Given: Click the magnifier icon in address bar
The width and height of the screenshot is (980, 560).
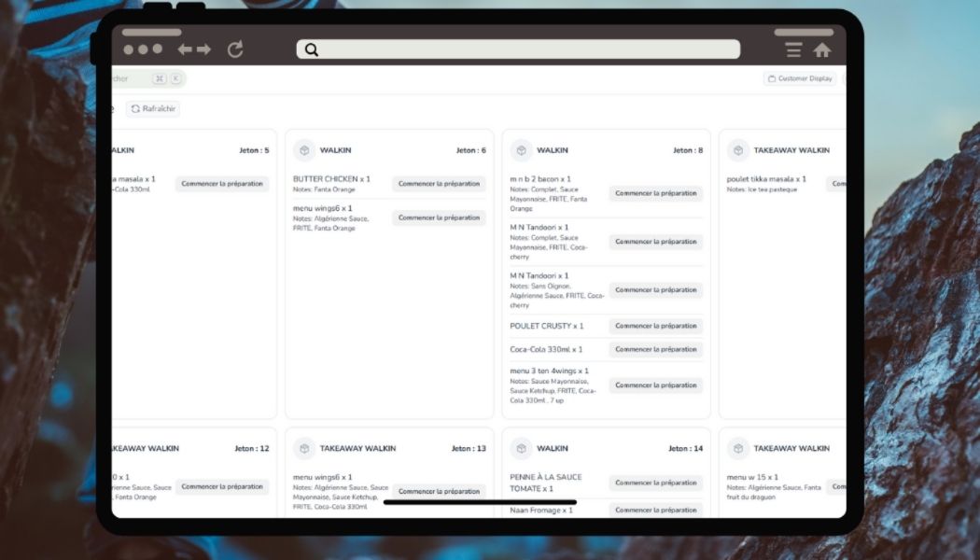Looking at the screenshot, I should point(312,49).
